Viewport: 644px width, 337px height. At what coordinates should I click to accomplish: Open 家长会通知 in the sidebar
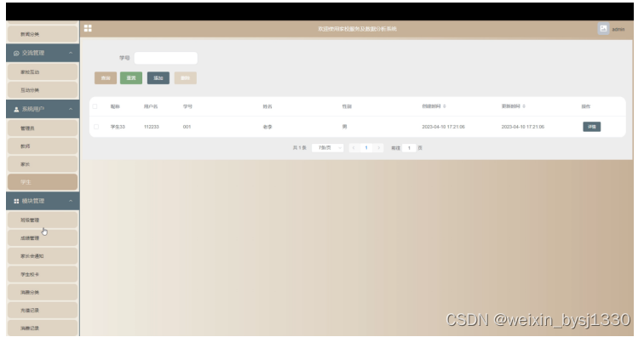43,256
